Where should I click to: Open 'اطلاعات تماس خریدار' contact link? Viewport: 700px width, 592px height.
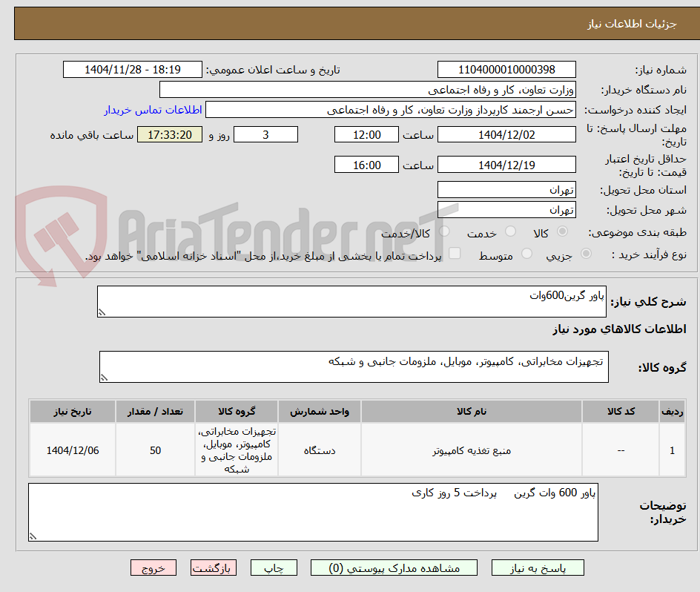coord(153,110)
